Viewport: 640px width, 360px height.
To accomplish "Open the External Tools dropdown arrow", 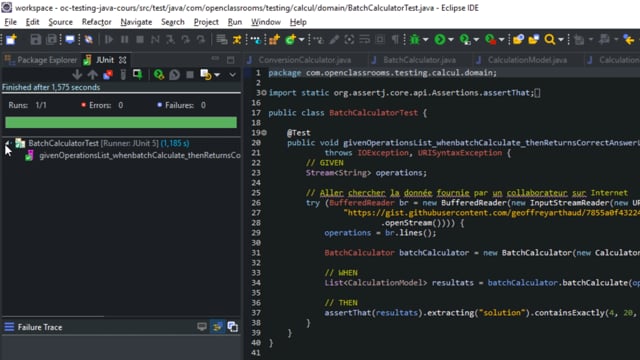I will [501, 40].
